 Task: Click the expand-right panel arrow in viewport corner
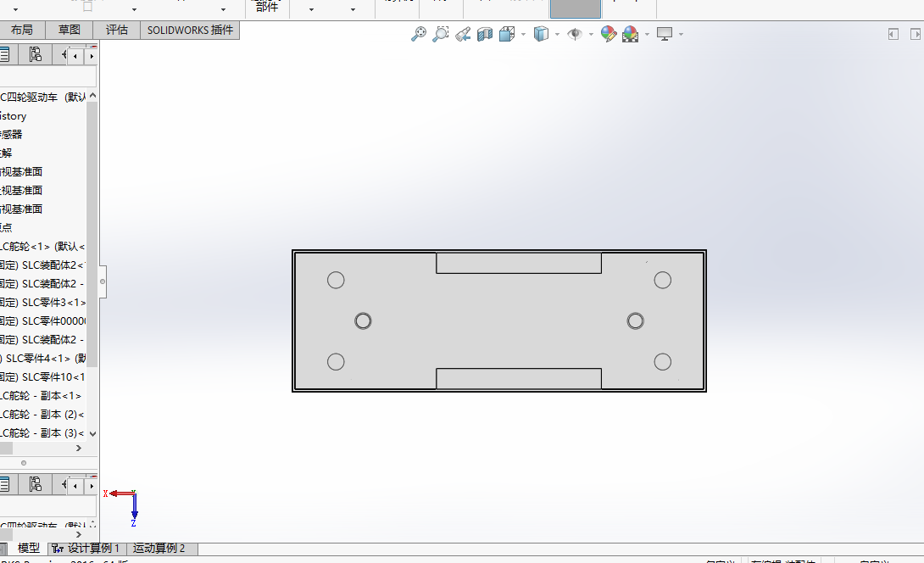coord(916,34)
